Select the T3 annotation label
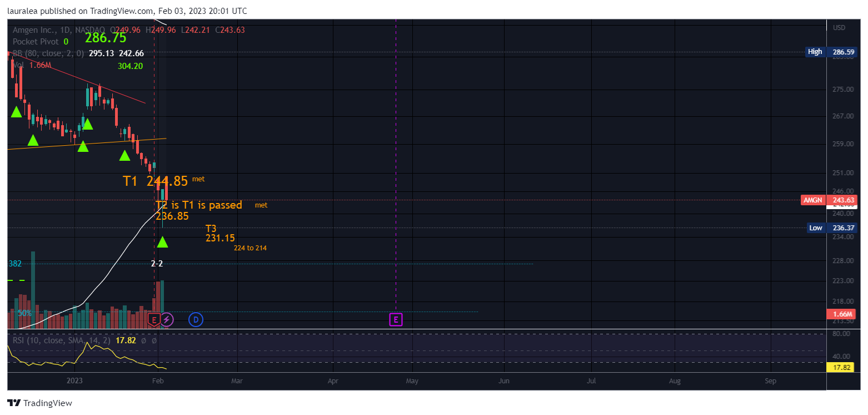868x415 pixels. [x=211, y=229]
